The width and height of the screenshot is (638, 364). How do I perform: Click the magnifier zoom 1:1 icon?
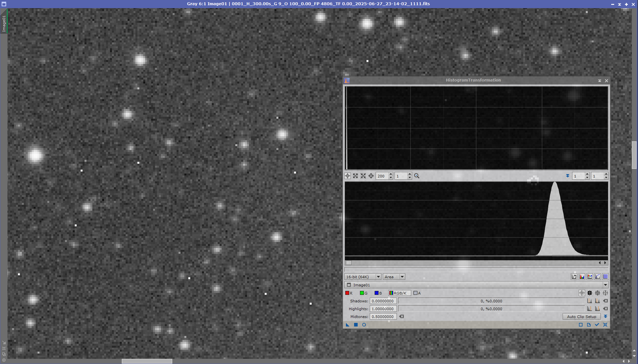point(417,176)
